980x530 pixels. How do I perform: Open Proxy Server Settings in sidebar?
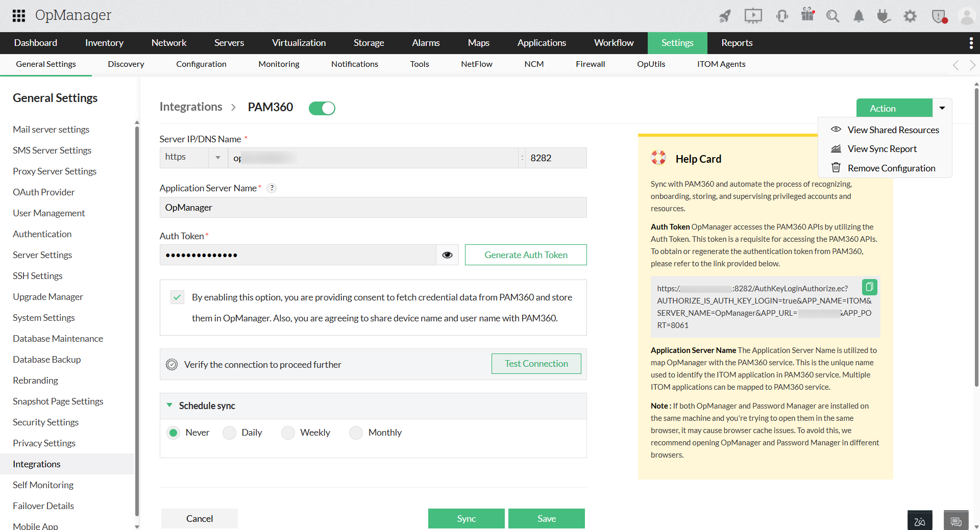click(55, 171)
